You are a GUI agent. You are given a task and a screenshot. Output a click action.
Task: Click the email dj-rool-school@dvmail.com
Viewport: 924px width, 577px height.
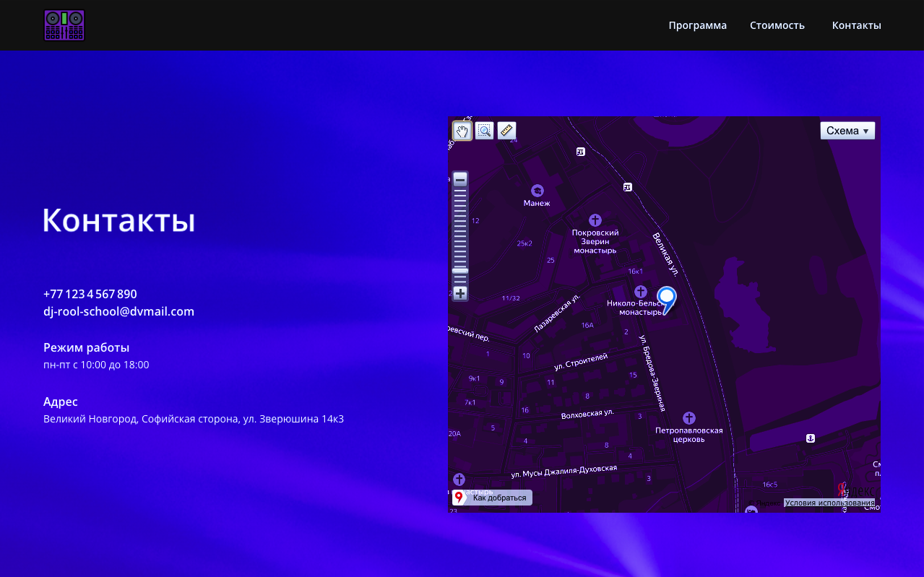tap(118, 311)
